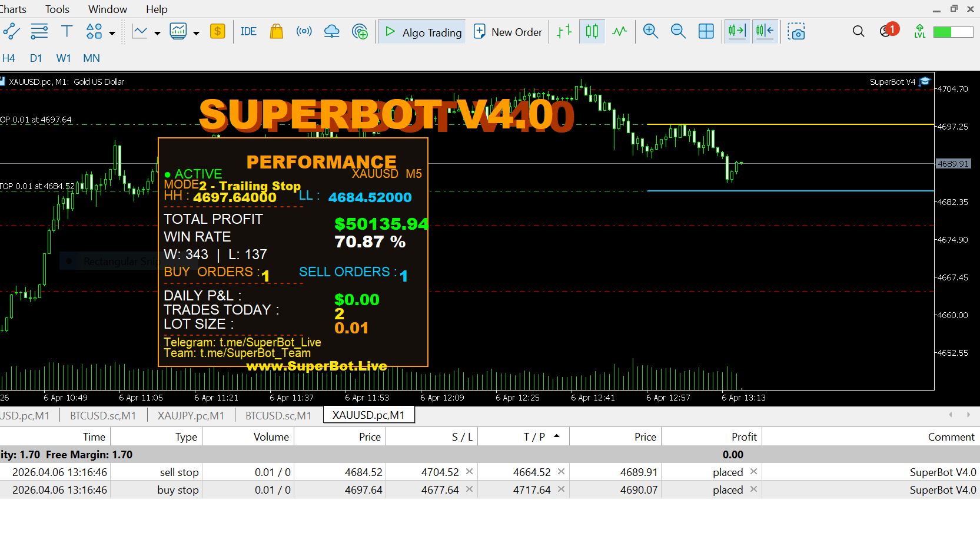Select the W1 timeframe
This screenshot has width=980, height=539.
(x=64, y=58)
